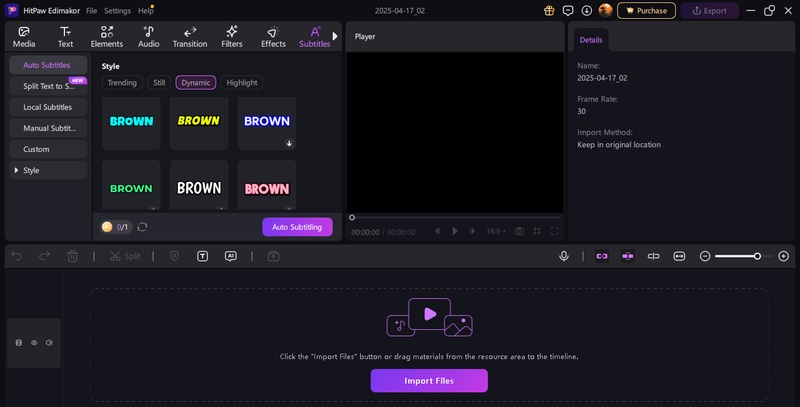
Task: Expand the Style section in sidebar
Action: point(16,170)
